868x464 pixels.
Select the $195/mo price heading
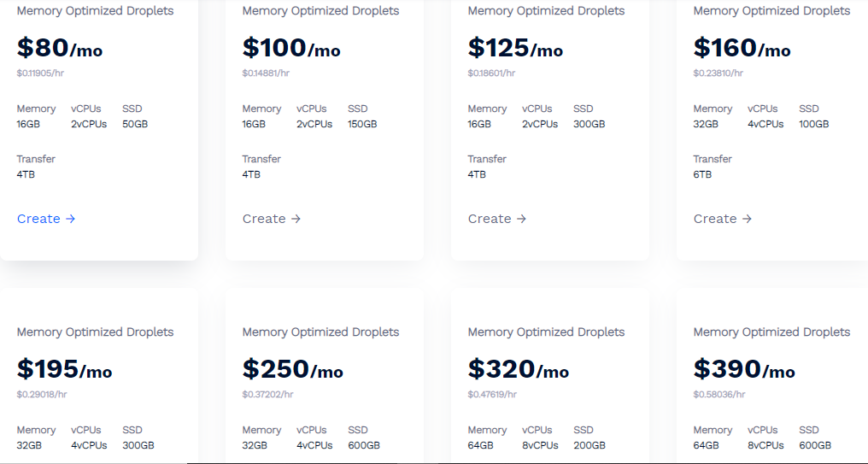(x=64, y=369)
